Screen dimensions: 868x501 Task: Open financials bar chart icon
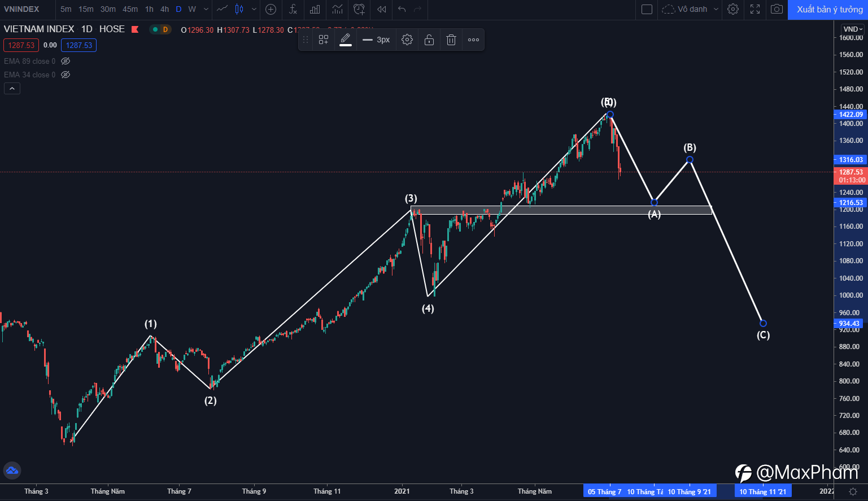click(315, 9)
